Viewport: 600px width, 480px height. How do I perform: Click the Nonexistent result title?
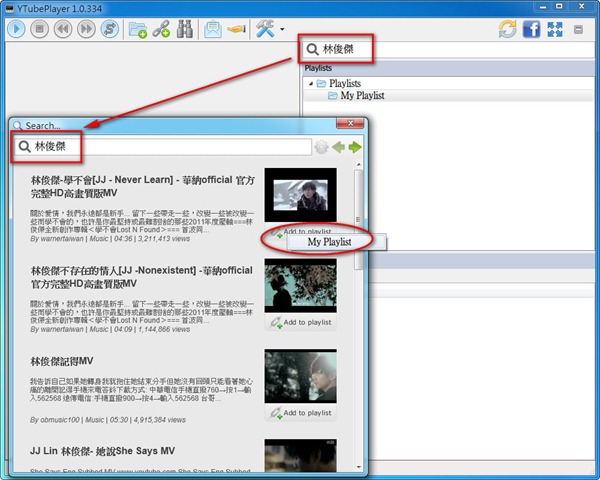[142, 277]
